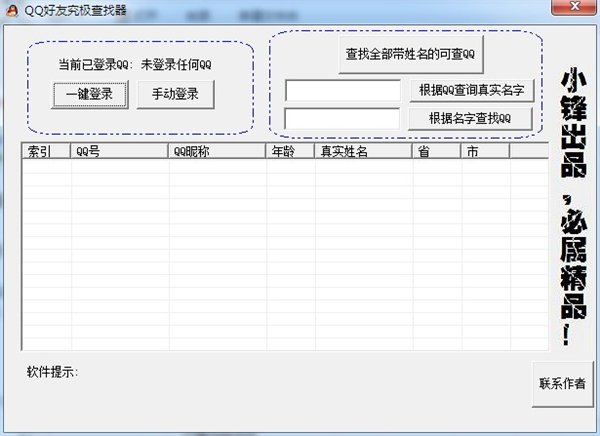Click 根据QQ查询真实名字 button

tap(471, 90)
